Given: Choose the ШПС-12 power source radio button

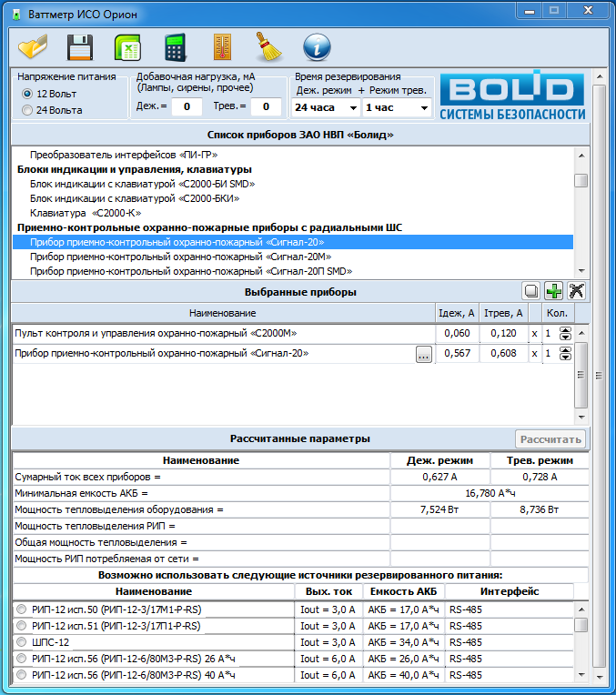Looking at the screenshot, I should click(21, 642).
